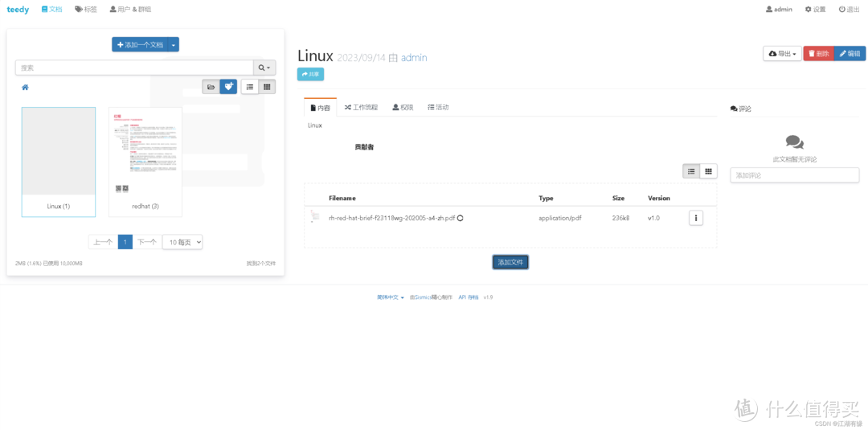The width and height of the screenshot is (868, 430).
Task: Log out via 退出 in the top bar
Action: tap(850, 10)
